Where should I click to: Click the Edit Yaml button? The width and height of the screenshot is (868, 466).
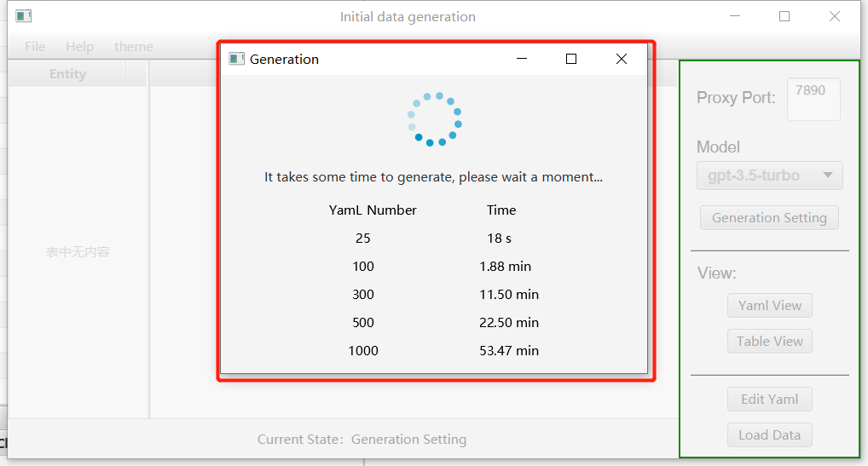770,400
